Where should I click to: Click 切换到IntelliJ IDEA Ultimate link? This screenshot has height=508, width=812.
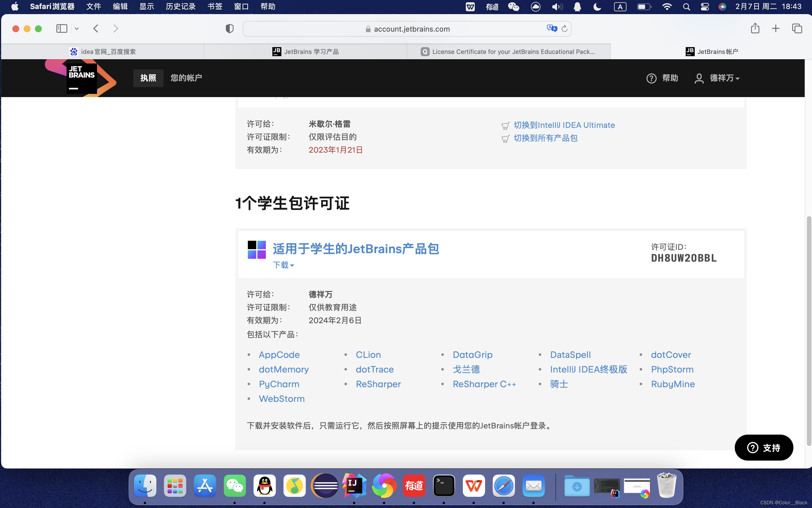[x=564, y=125]
